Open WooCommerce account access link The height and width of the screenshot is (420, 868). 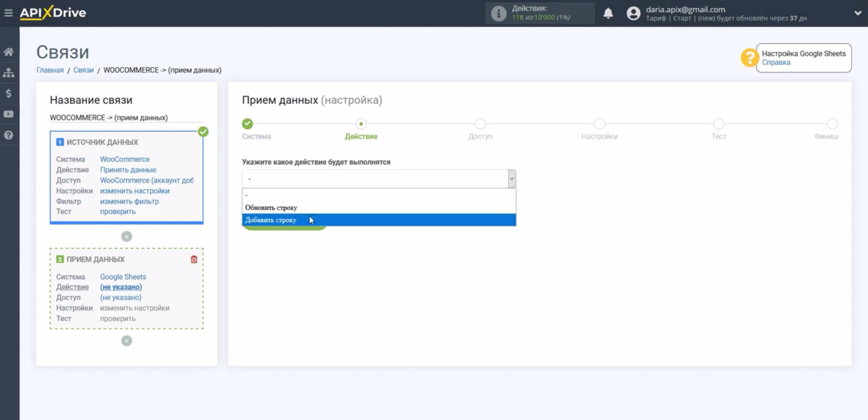click(x=147, y=181)
